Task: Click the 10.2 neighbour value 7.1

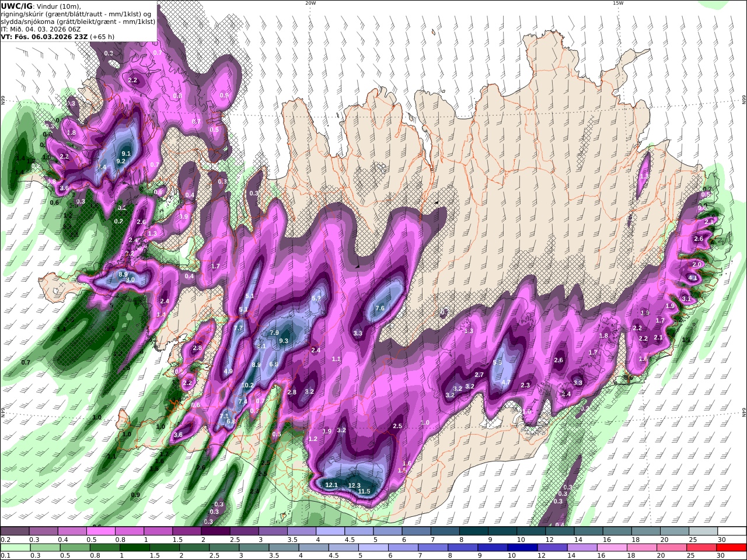Action: [225, 415]
